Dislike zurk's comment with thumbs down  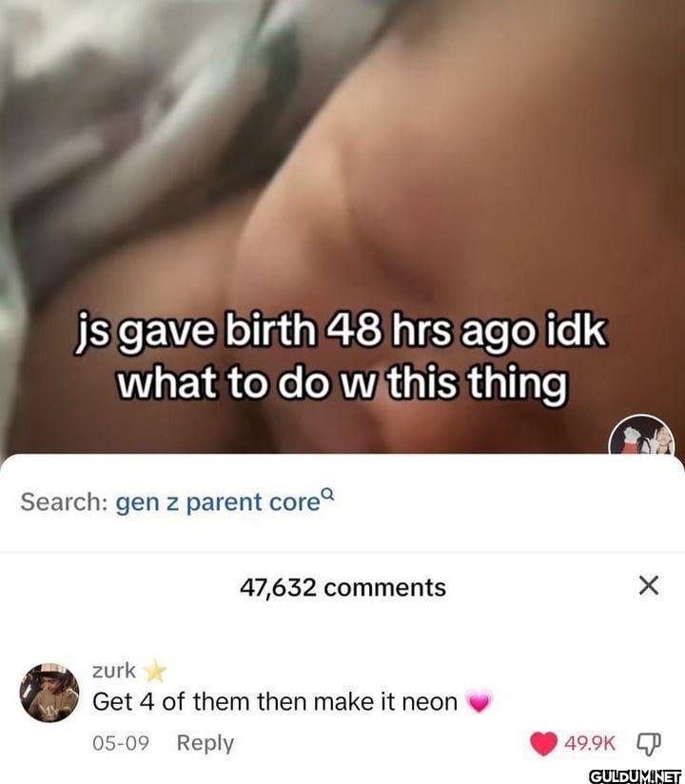coord(649,743)
